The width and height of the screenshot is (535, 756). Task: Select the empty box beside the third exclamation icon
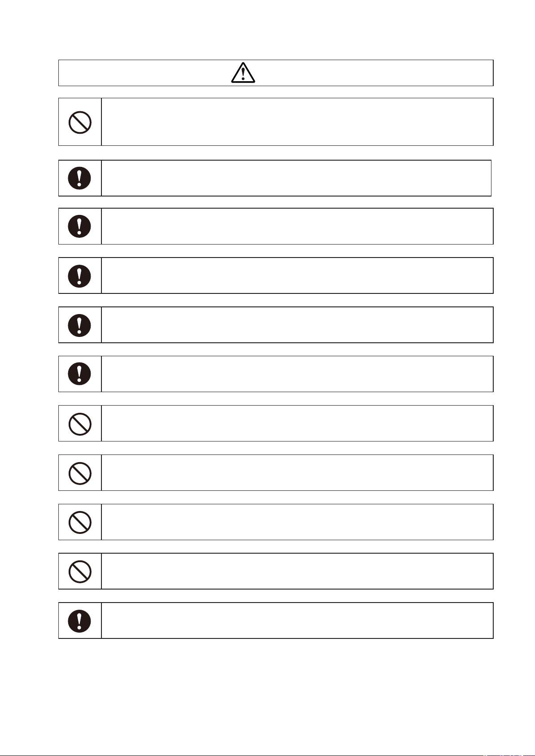point(298,275)
